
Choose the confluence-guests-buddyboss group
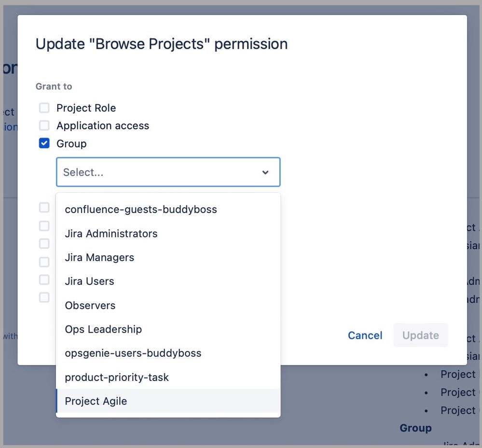point(141,209)
